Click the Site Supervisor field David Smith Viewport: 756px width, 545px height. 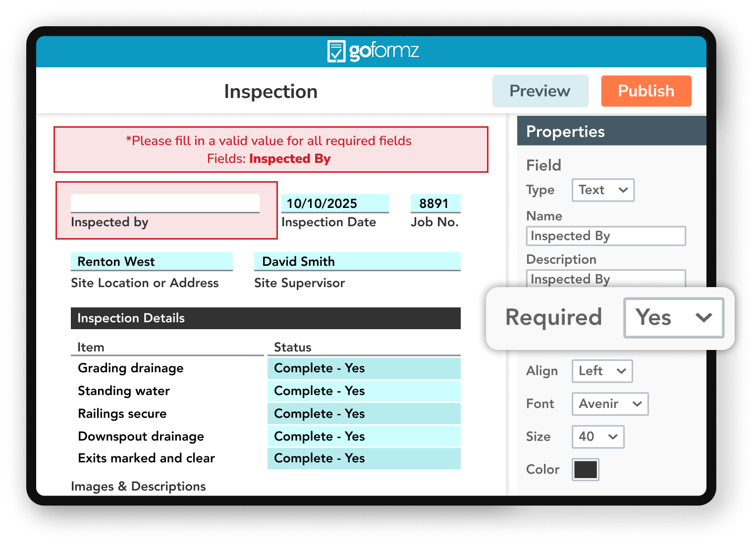[357, 261]
